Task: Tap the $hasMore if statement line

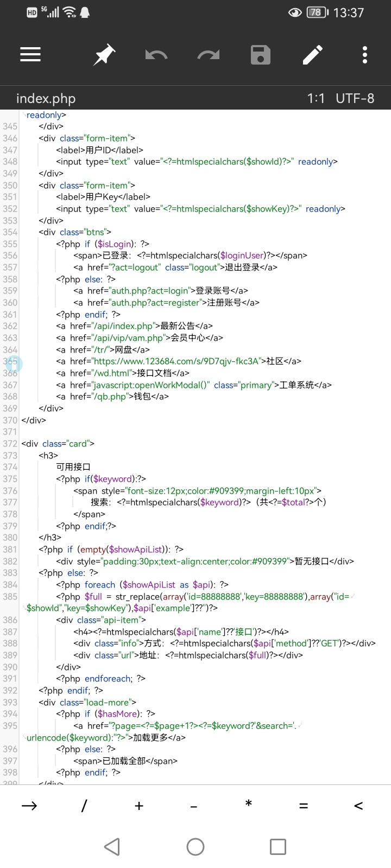Action: coord(105,714)
